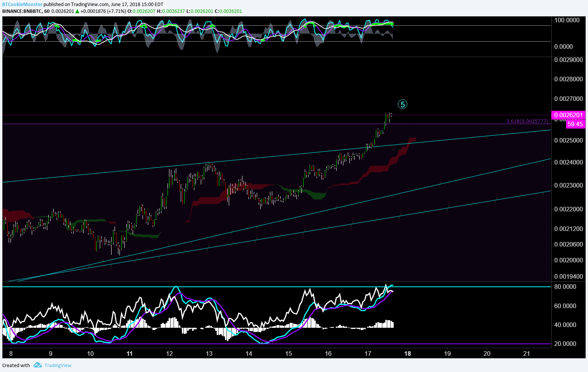This screenshot has width=588, height=372.
Task: Click the H:0.0026237 high value
Action: pos(171,11)
